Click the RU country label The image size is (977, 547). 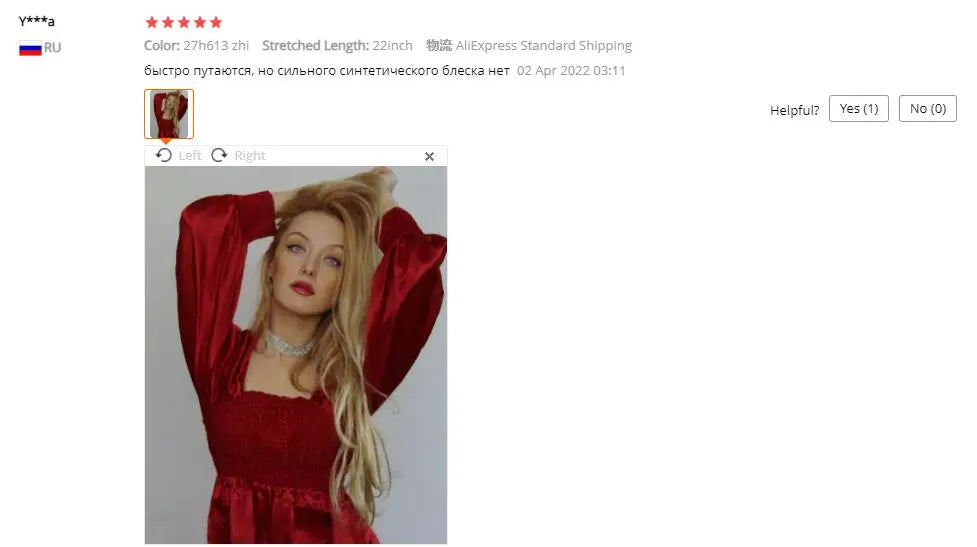[52, 47]
